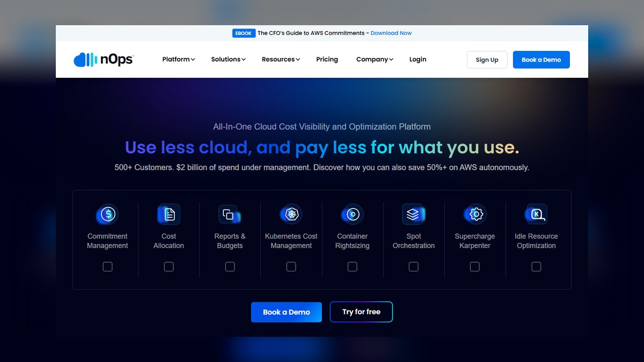This screenshot has width=644, height=362.
Task: Click the Idle Resource Optimization search icon
Action: click(x=536, y=215)
